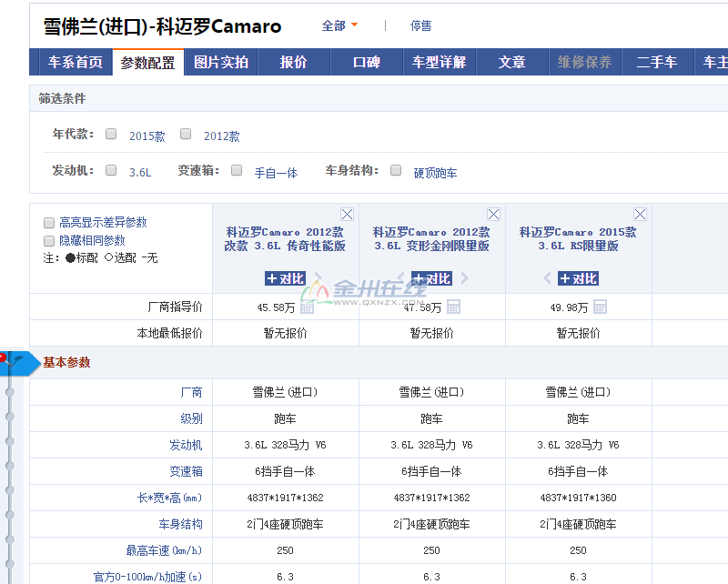Move the 传奇性能版 column right with its arrow

(318, 278)
